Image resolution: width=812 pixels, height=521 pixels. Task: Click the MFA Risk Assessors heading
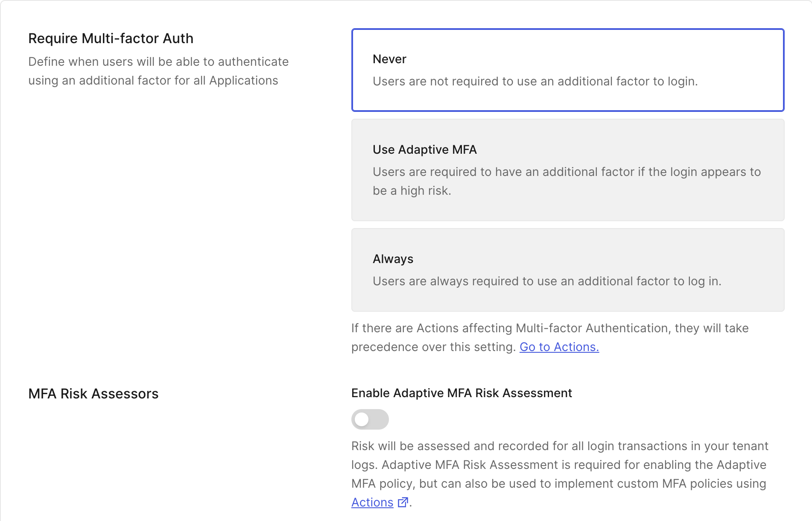(x=93, y=394)
